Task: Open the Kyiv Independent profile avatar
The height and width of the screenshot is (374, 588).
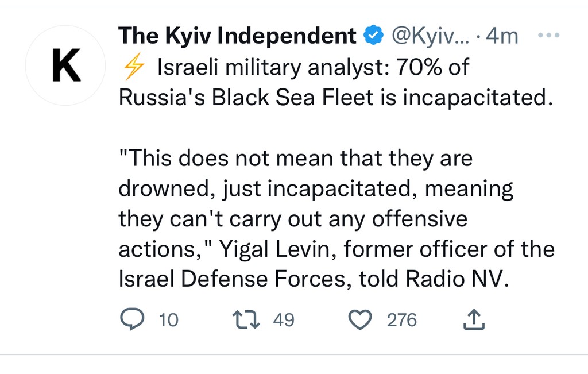Action: pos(65,66)
